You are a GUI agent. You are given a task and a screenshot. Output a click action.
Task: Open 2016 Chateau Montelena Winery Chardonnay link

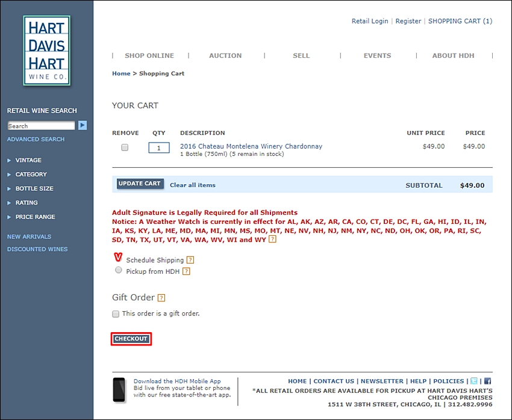pyautogui.click(x=251, y=146)
